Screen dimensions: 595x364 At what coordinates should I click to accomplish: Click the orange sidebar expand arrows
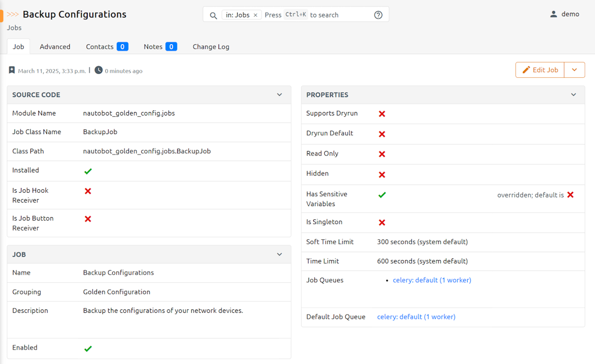(12, 15)
